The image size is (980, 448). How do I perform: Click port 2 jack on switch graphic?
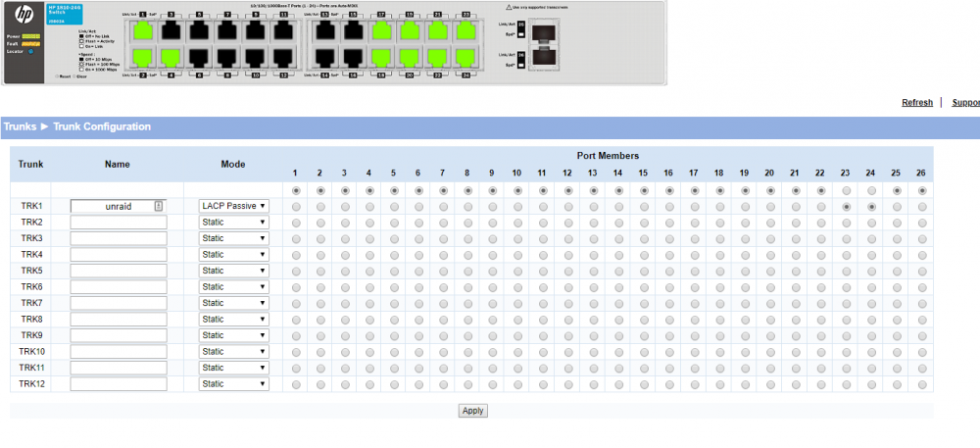coord(144,58)
